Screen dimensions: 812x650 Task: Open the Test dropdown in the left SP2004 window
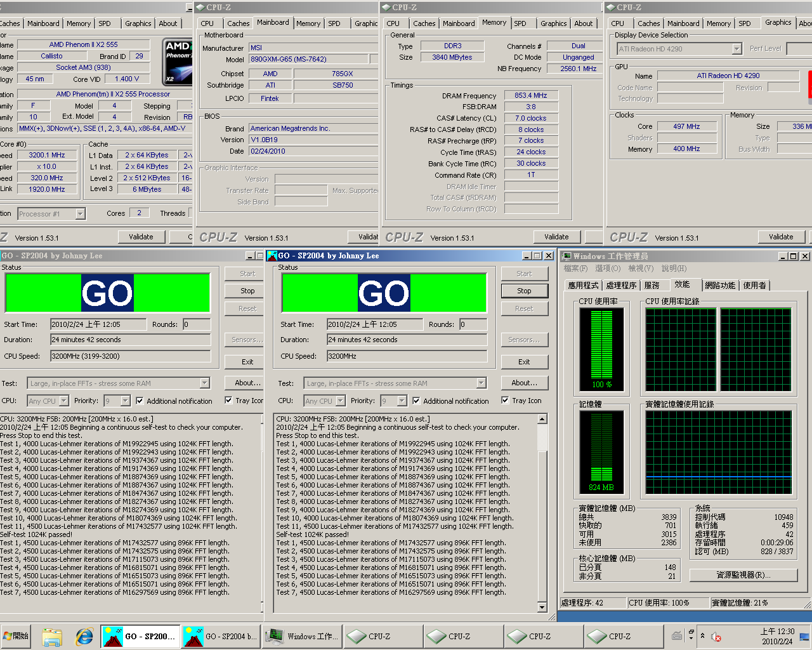[204, 383]
